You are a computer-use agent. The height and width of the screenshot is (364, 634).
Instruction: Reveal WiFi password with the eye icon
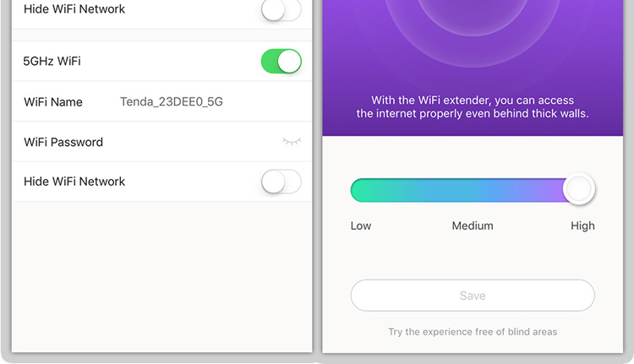[x=292, y=141]
